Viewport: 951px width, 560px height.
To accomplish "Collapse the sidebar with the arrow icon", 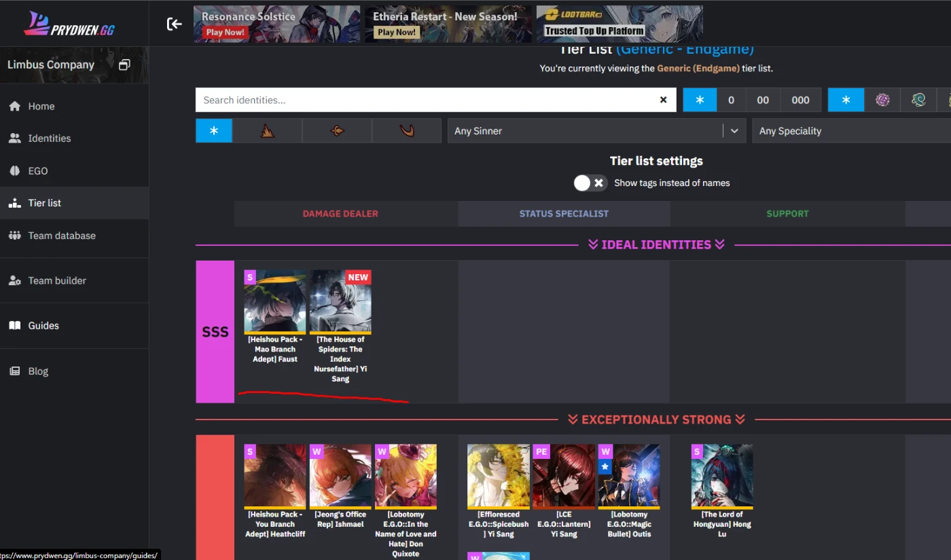I will [x=175, y=24].
